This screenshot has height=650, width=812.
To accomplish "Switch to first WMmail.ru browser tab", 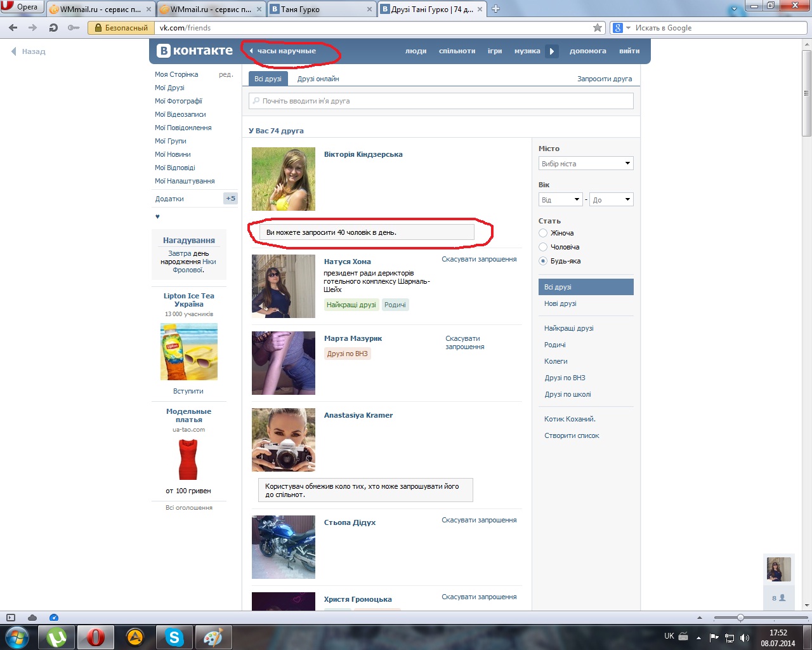I will [x=101, y=9].
